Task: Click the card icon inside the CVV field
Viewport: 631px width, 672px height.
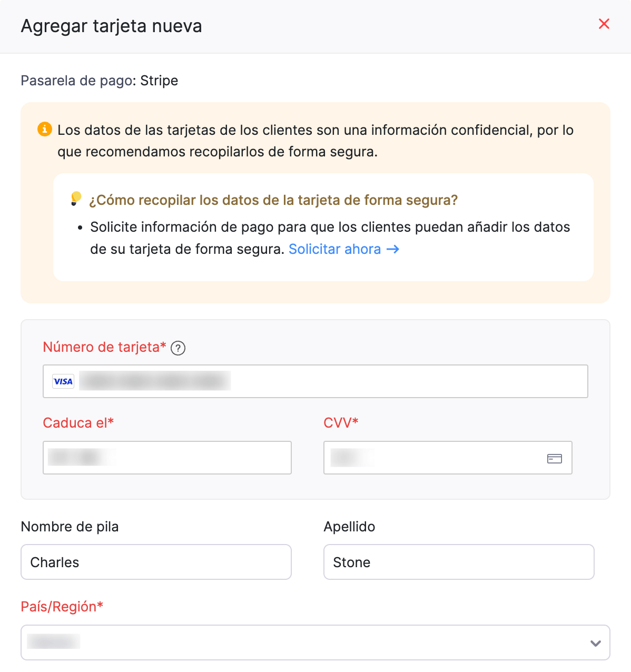Action: [555, 458]
